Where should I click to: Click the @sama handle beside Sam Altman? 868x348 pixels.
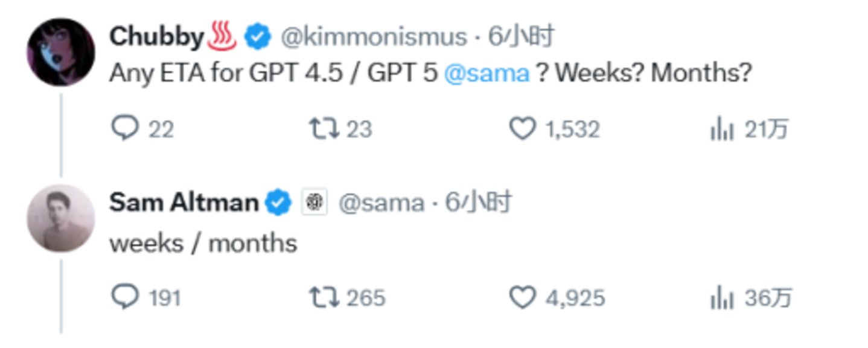(380, 203)
